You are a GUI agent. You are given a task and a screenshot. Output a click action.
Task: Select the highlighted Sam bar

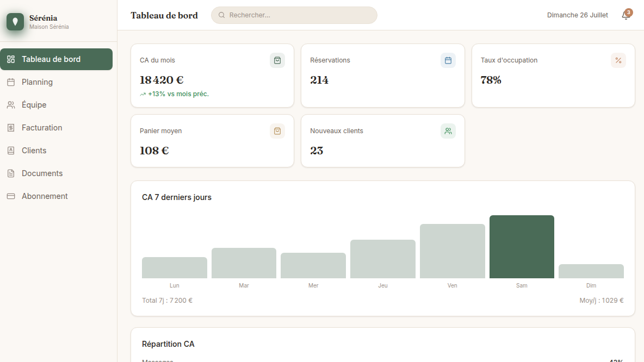(522, 247)
